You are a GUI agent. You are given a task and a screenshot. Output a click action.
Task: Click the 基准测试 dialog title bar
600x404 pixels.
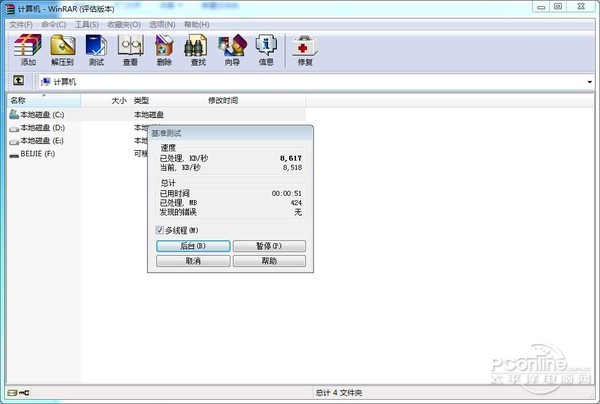(x=230, y=133)
